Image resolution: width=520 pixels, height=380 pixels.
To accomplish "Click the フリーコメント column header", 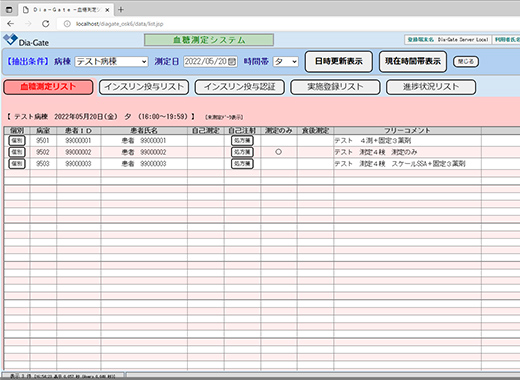I will coord(407,130).
